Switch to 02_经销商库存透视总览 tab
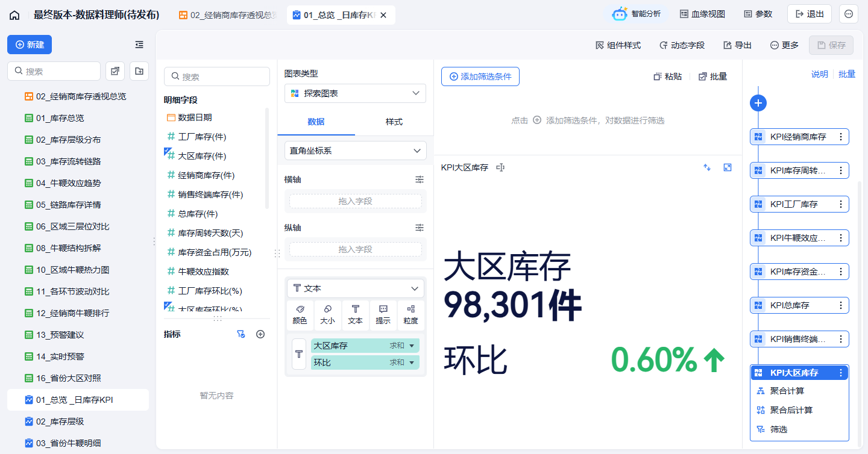Viewport: 868px width, 454px height. (x=228, y=15)
